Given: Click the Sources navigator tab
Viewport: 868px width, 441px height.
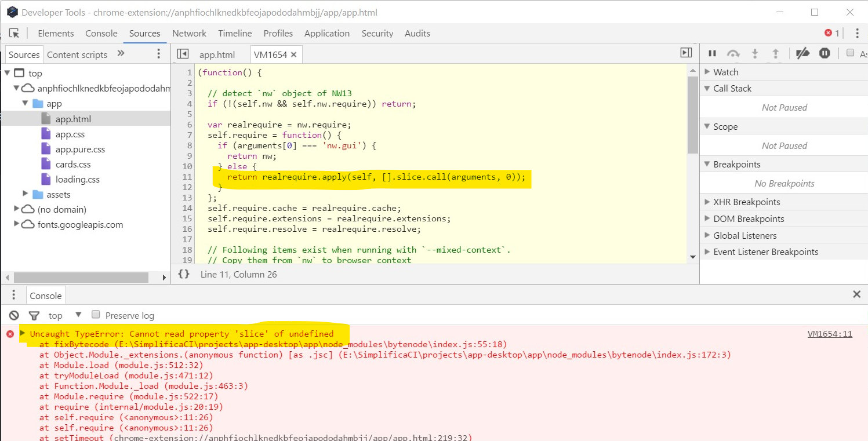Looking at the screenshot, I should point(24,54).
